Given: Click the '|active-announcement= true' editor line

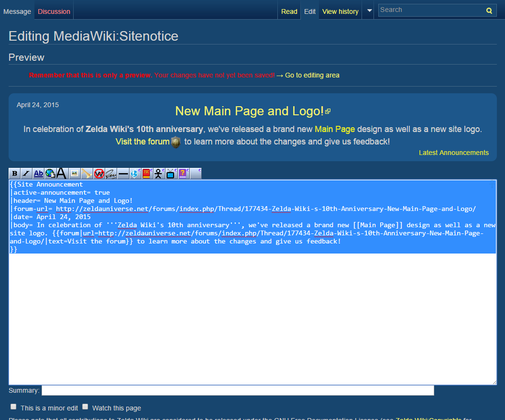Looking at the screenshot, I should [x=60, y=193].
